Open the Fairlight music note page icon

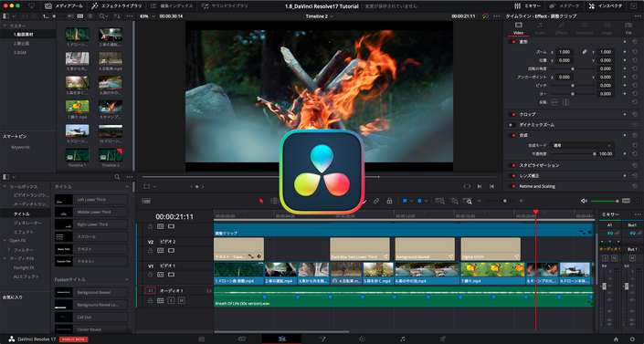pyautogui.click(x=403, y=339)
